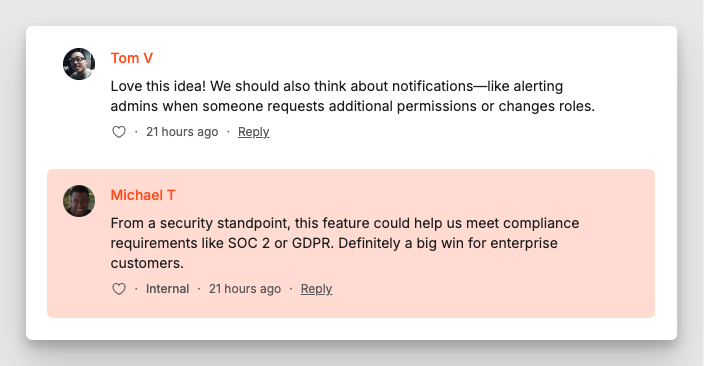Click the word notifications in Tom's comment

tap(432, 86)
